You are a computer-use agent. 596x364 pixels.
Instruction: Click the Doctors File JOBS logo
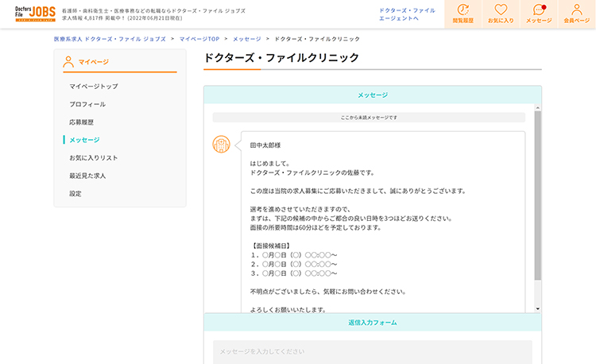(35, 14)
